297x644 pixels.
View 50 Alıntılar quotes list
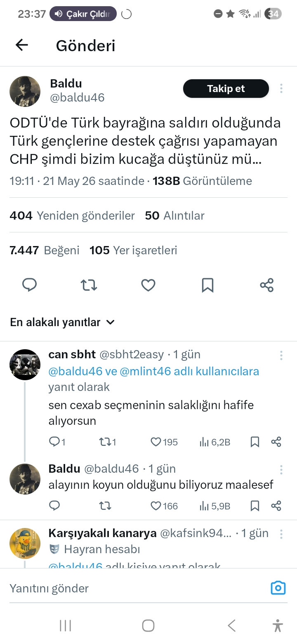pos(175,216)
